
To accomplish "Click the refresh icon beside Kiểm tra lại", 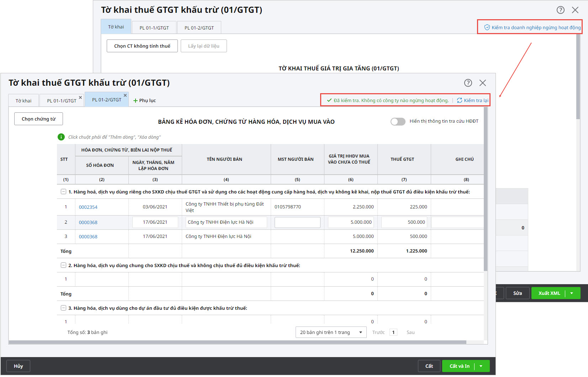I will pos(460,100).
